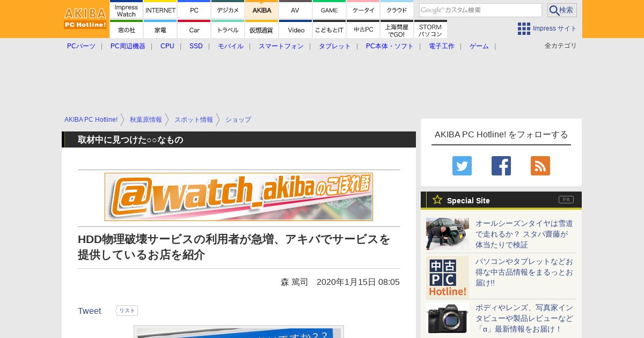Open PC周辺機器 category link
This screenshot has height=338, width=644.
point(128,46)
